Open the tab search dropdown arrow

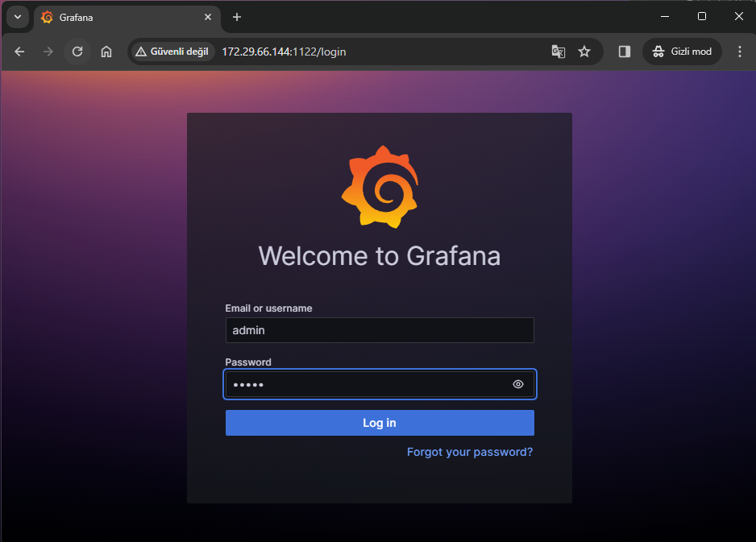(x=18, y=18)
